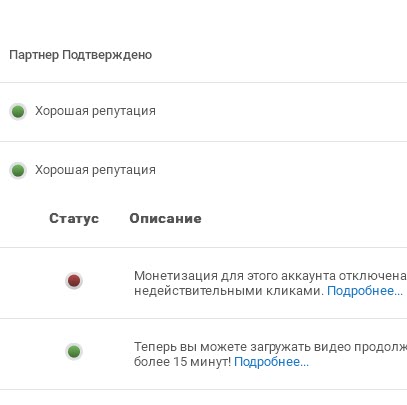This screenshot has width=407, height=405.
Task: Click the более 15 минут! text
Action: 182,362
